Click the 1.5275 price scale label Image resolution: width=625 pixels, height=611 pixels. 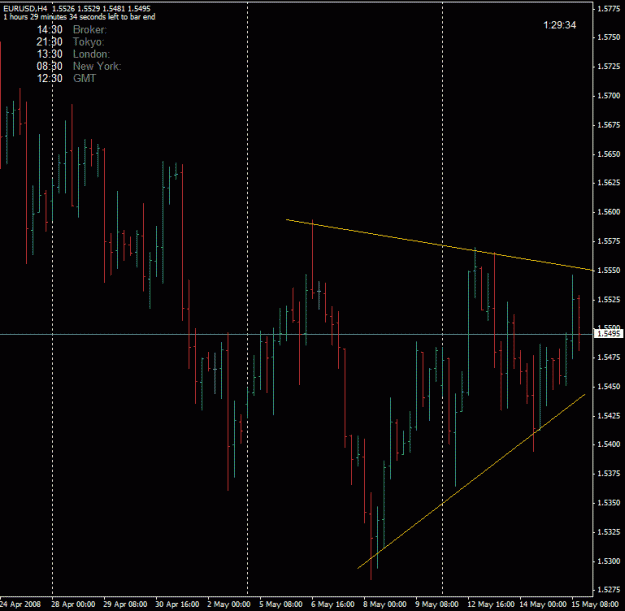point(609,590)
